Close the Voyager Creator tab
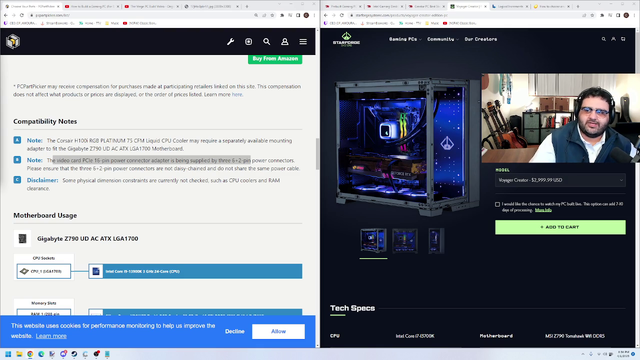The height and width of the screenshot is (360, 640). click(x=485, y=7)
